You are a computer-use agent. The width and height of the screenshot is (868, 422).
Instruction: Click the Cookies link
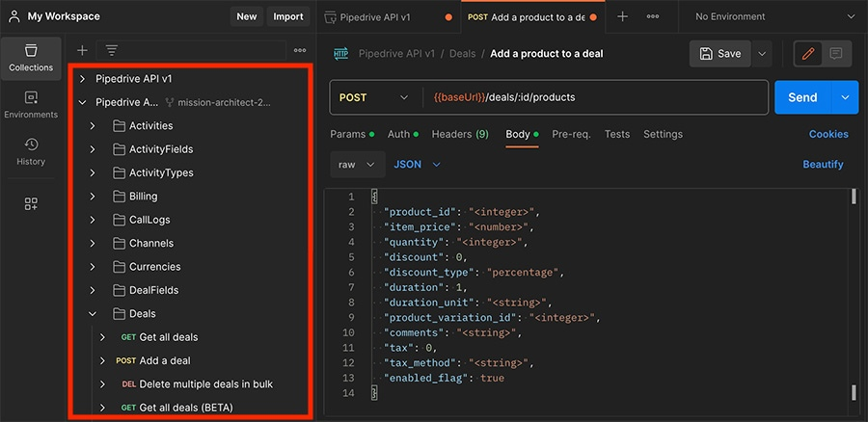click(x=828, y=134)
